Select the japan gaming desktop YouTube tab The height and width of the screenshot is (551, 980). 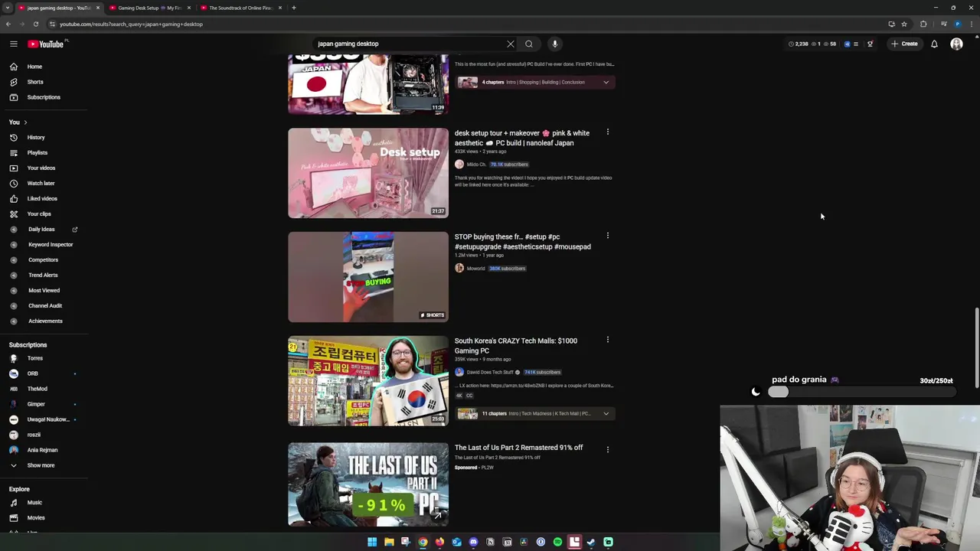pyautogui.click(x=58, y=8)
